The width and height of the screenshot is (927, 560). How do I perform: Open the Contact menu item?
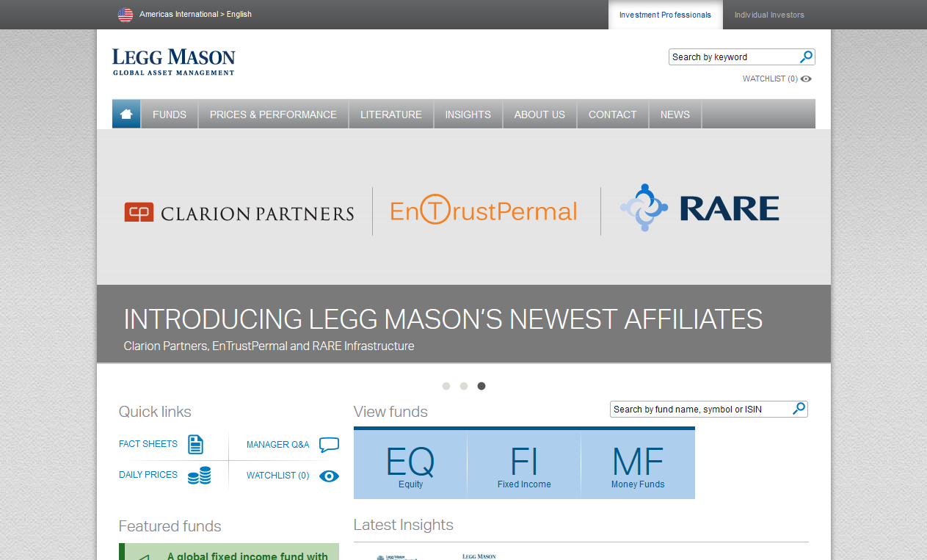click(613, 114)
